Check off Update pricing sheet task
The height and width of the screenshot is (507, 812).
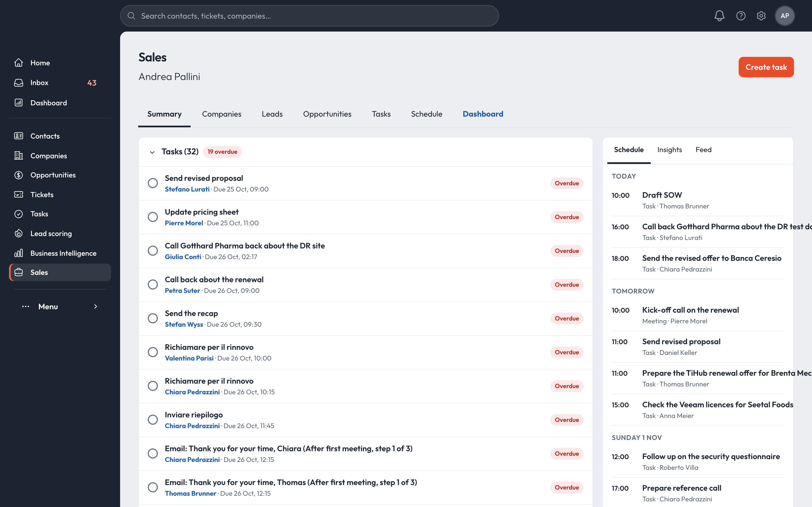point(153,217)
